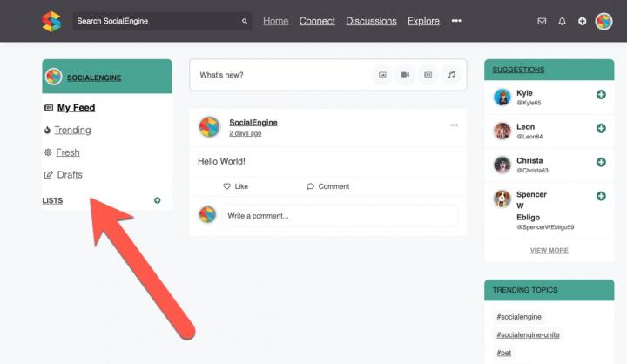The height and width of the screenshot is (364, 627).
Task: Click Leon's profile avatar
Action: pyautogui.click(x=502, y=131)
